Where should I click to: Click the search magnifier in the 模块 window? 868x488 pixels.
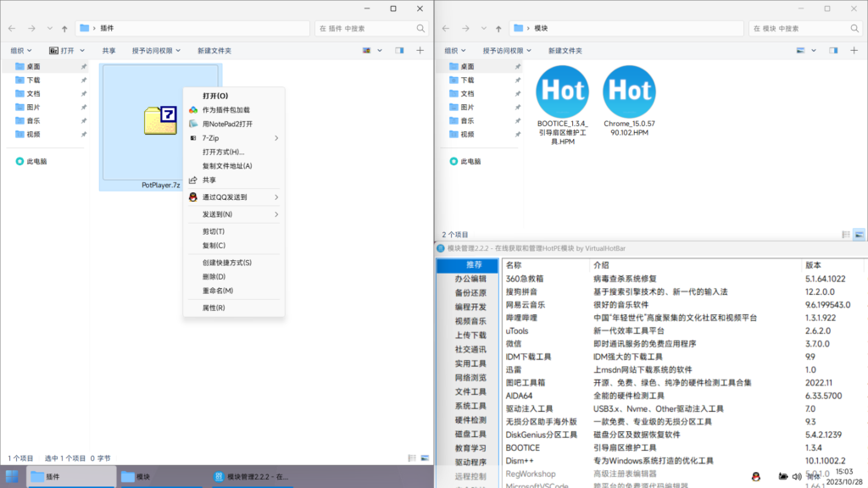(x=854, y=28)
